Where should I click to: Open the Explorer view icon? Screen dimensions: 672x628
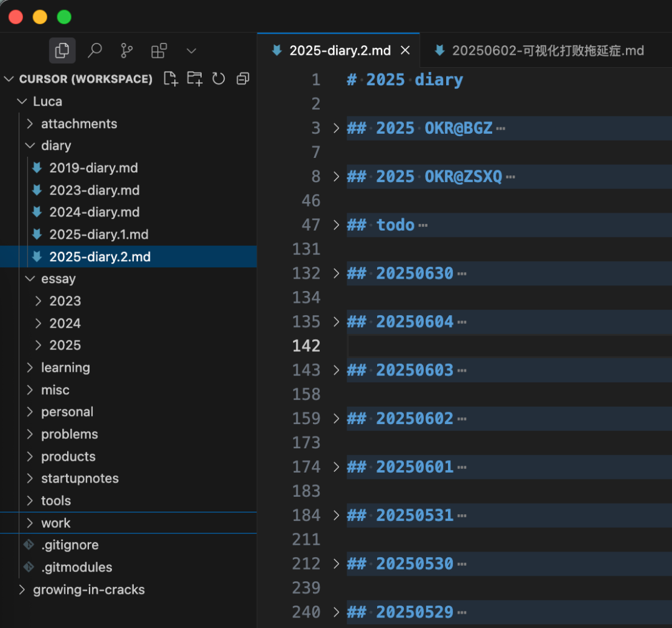click(62, 50)
